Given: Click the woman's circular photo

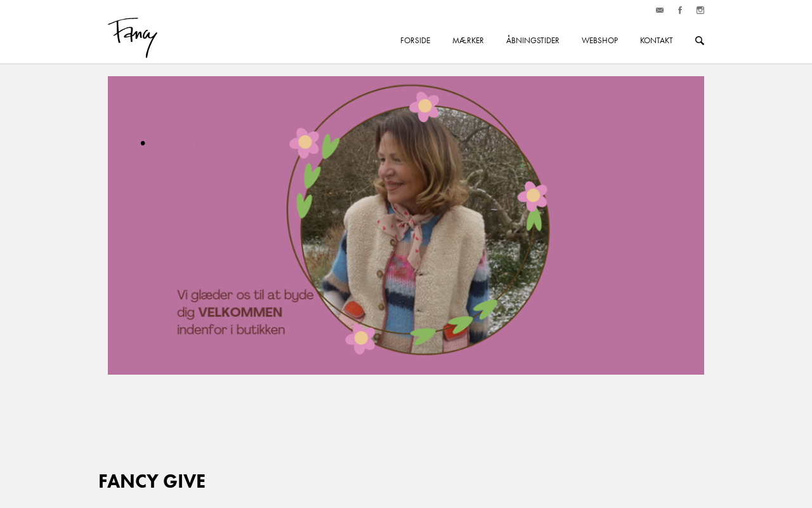Looking at the screenshot, I should 422,222.
